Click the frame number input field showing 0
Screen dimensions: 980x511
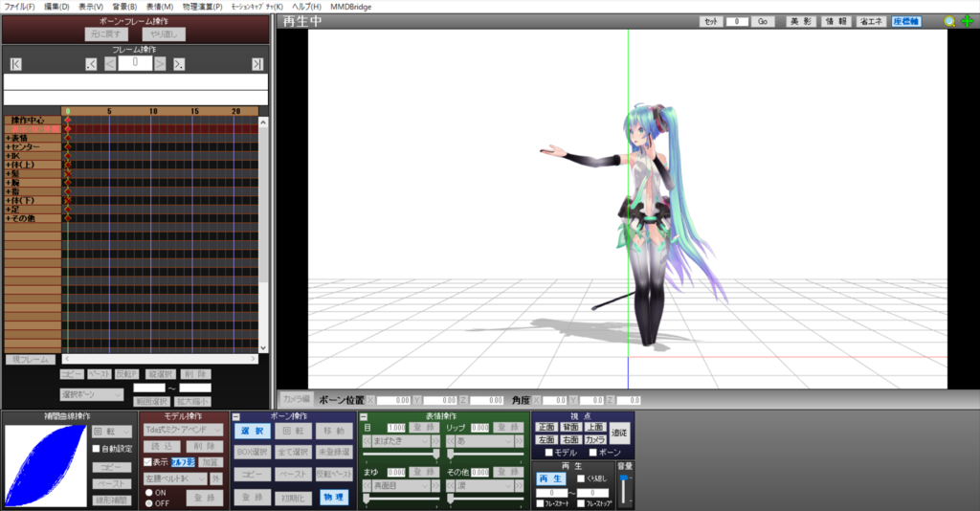coord(135,62)
